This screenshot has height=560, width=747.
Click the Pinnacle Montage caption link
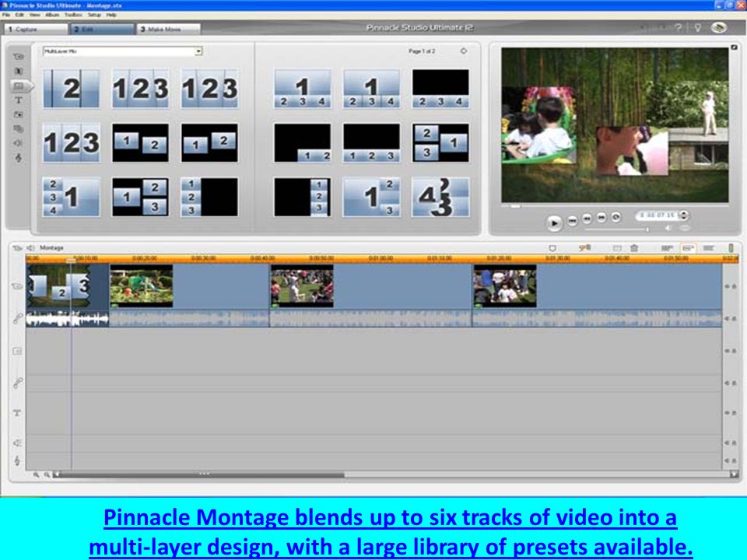pos(391,532)
